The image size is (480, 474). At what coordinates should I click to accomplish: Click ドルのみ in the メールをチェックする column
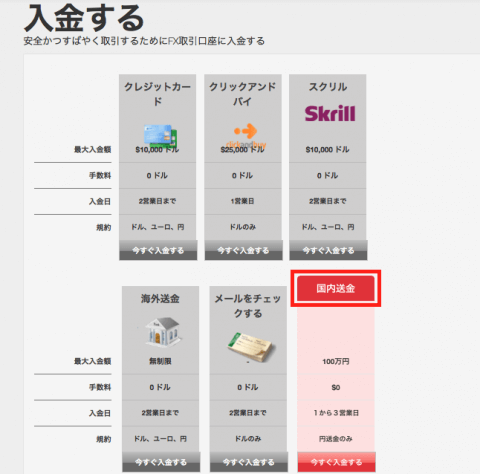(x=248, y=439)
